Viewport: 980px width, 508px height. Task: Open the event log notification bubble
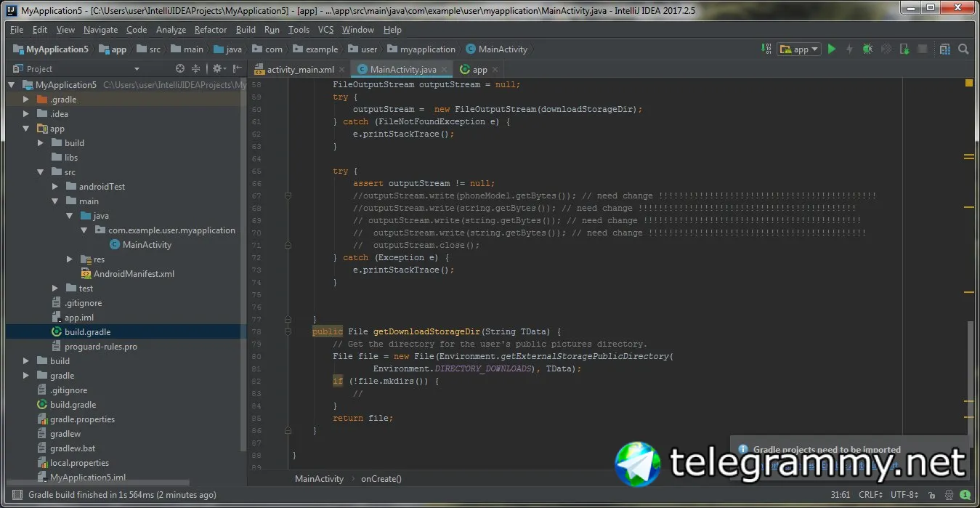[966, 495]
